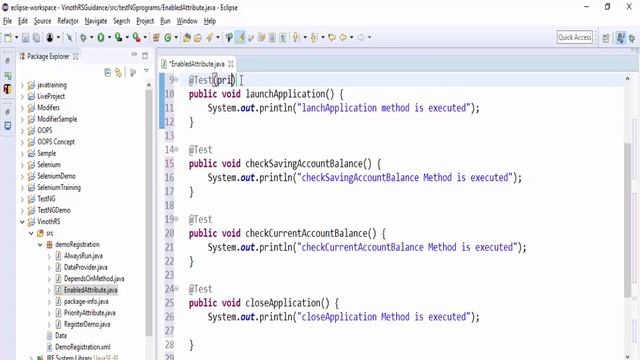
Task: Click the New Java Class icon
Action: [168, 38]
